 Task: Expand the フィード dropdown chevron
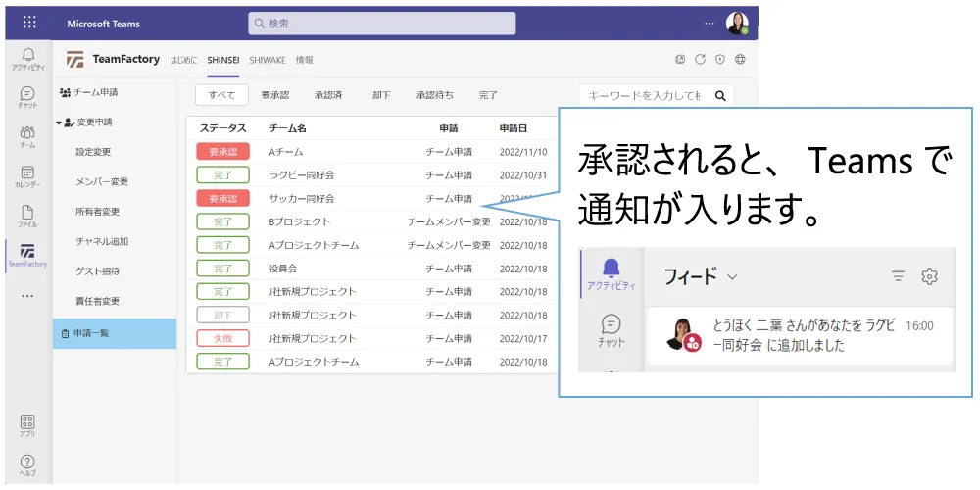tap(732, 277)
